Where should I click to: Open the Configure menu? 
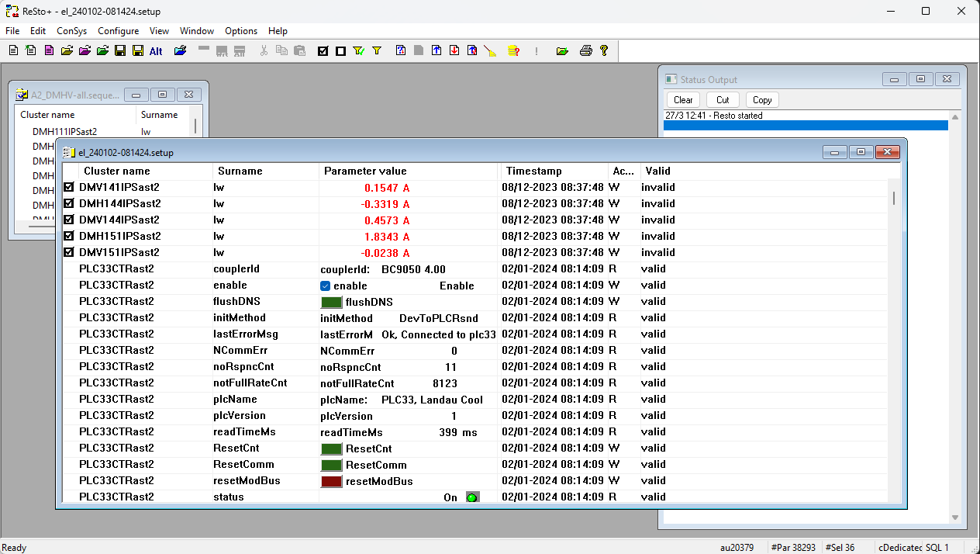pyautogui.click(x=118, y=31)
